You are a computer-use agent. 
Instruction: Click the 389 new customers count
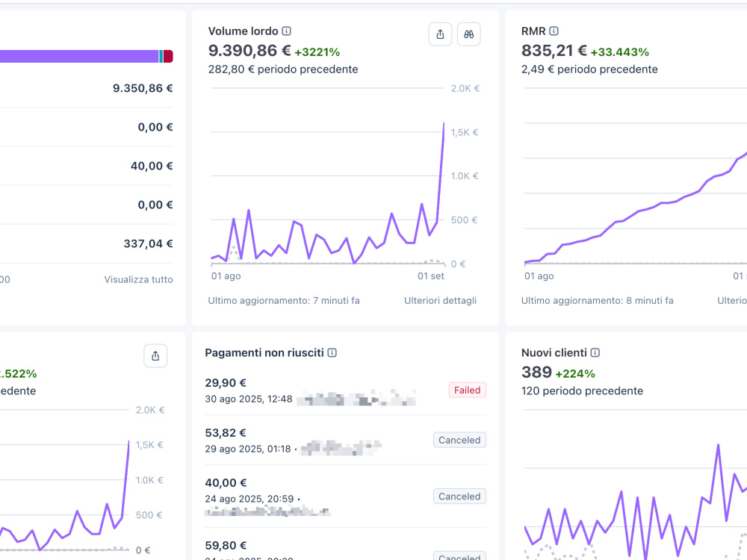tap(536, 372)
